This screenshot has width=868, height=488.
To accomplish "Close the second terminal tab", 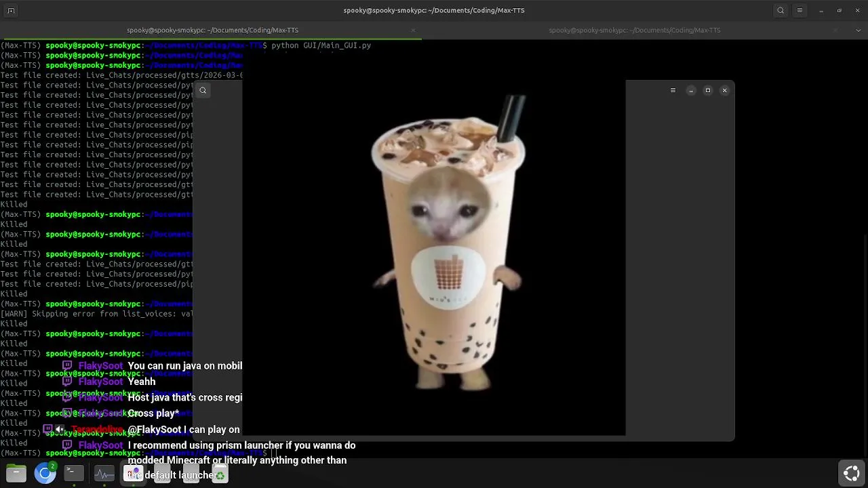I will 835,30.
